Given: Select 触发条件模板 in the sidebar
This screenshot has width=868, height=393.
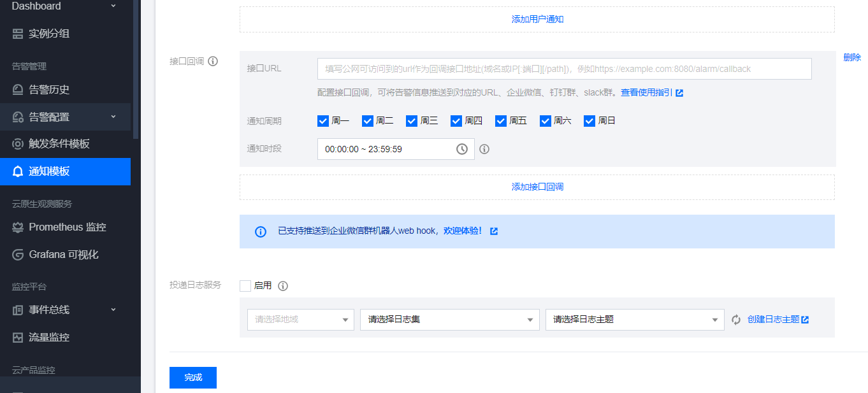Looking at the screenshot, I should click(59, 144).
